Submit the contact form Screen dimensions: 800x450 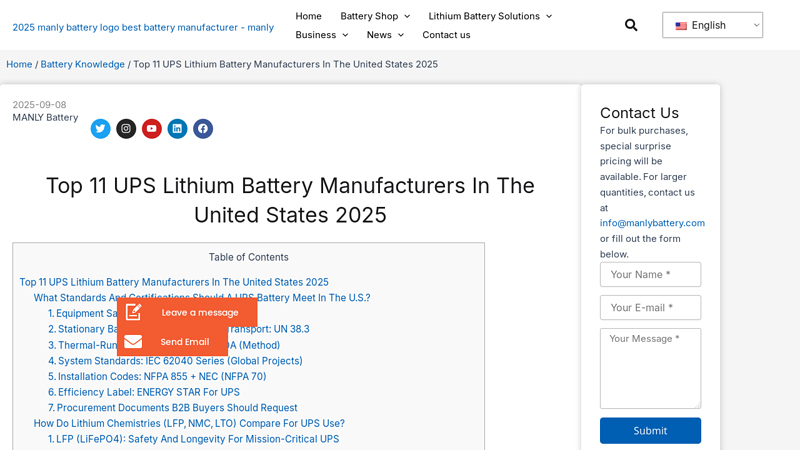pos(650,431)
